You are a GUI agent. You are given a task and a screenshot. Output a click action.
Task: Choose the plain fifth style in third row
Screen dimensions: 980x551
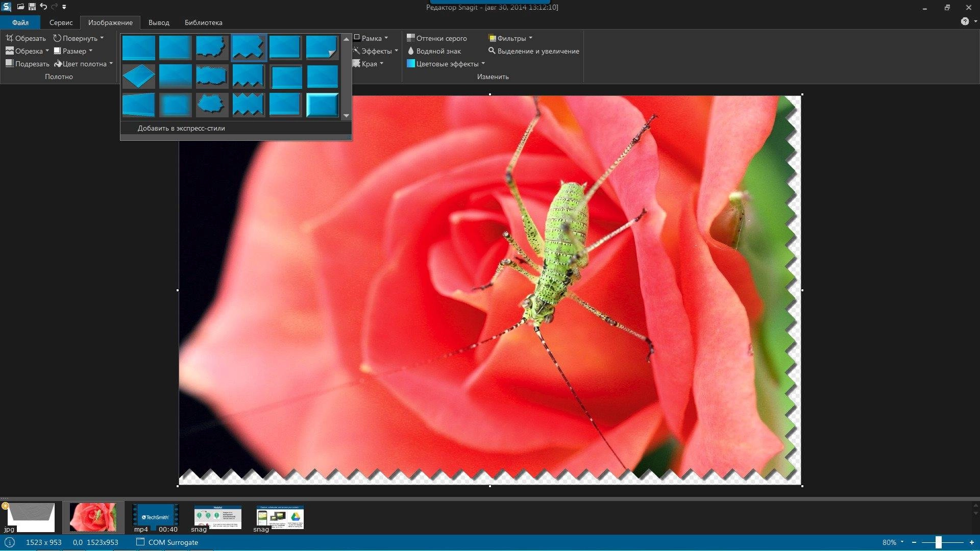click(x=285, y=105)
